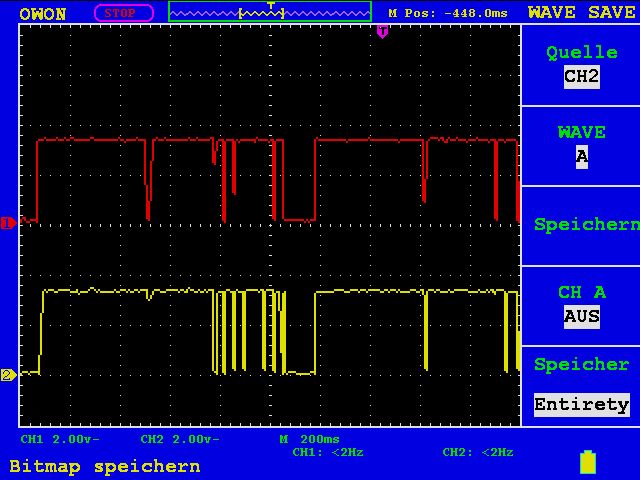Click the Bitmap speichern status message
The width and height of the screenshot is (640, 480).
click(x=105, y=466)
